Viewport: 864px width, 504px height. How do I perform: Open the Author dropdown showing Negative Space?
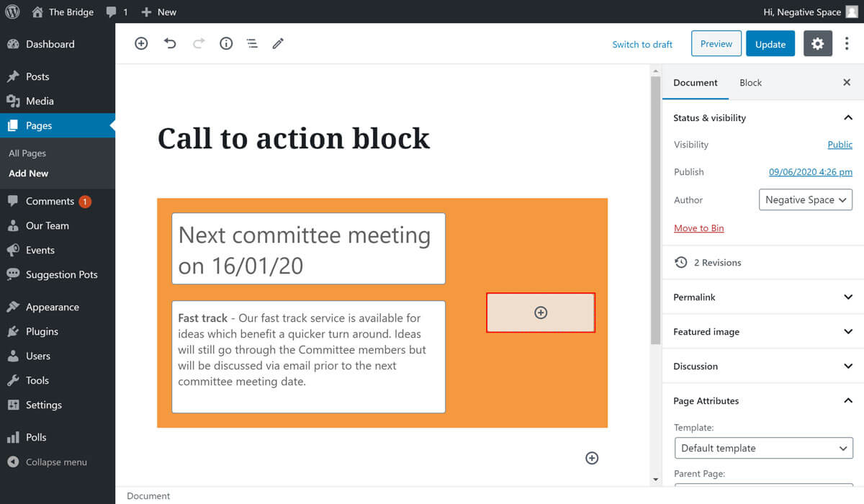805,200
